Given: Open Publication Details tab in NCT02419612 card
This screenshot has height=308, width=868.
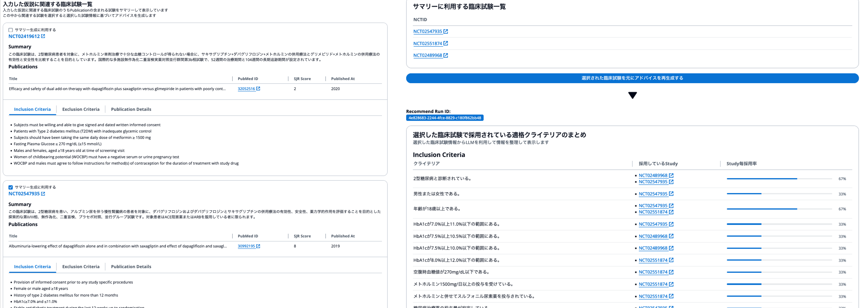Looking at the screenshot, I should click(131, 109).
